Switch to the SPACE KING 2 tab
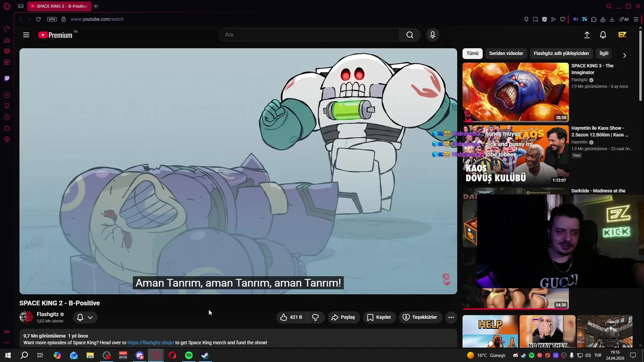The height and width of the screenshot is (362, 644). (59, 6)
